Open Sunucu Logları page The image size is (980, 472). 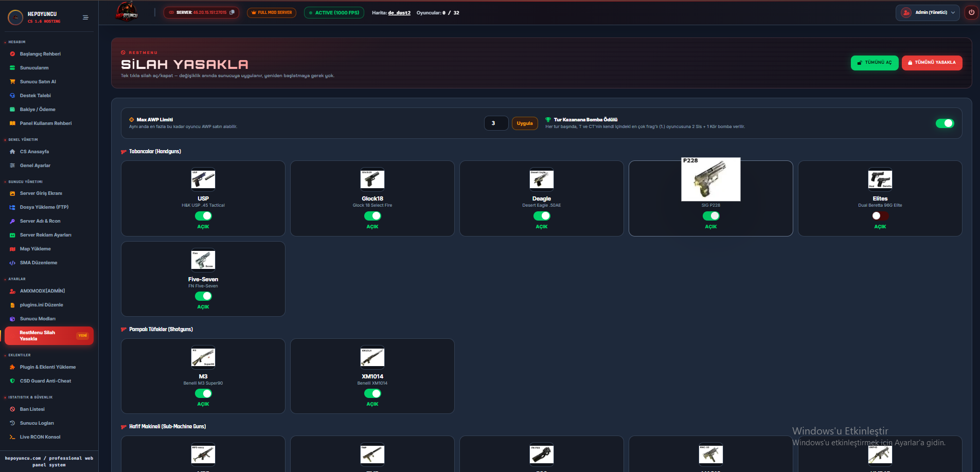click(37, 423)
